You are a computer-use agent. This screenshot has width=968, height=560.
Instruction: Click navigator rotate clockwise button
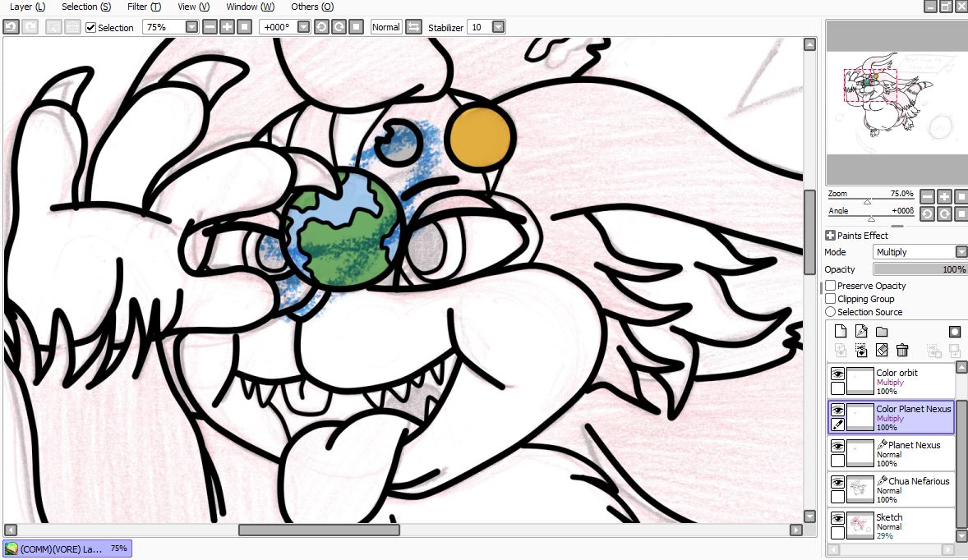pyautogui.click(x=944, y=214)
